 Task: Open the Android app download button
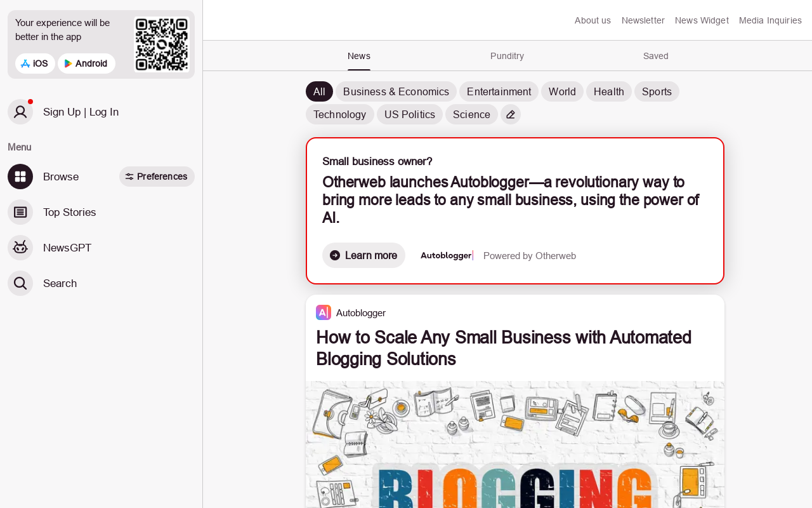tap(86, 63)
